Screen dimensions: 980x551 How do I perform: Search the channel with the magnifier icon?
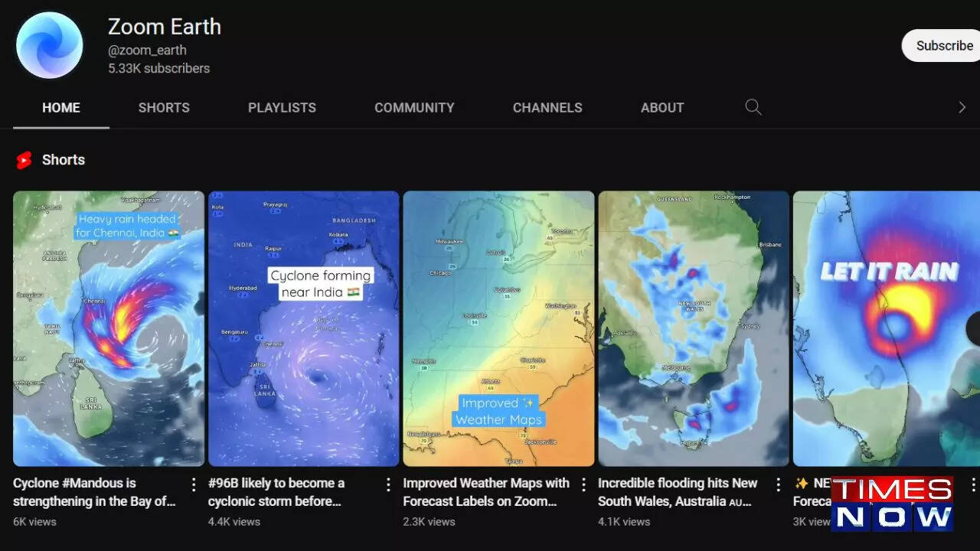click(x=753, y=107)
